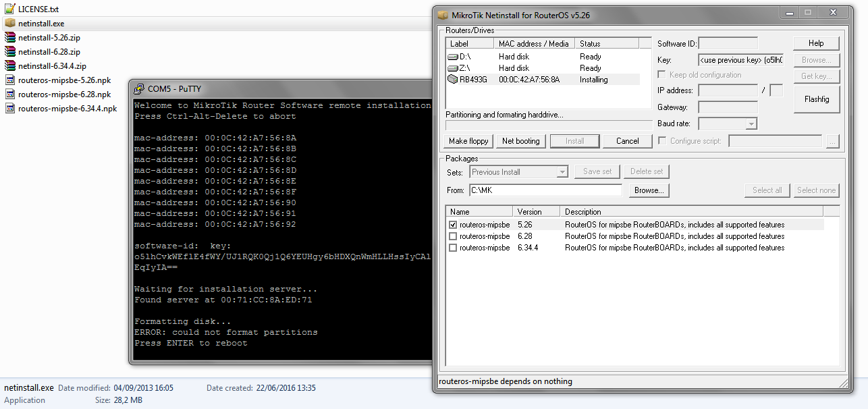Image resolution: width=868 pixels, height=409 pixels.
Task: Select the routeros-mipsbe-5.26.npk package icon
Action: pyautogui.click(x=11, y=80)
